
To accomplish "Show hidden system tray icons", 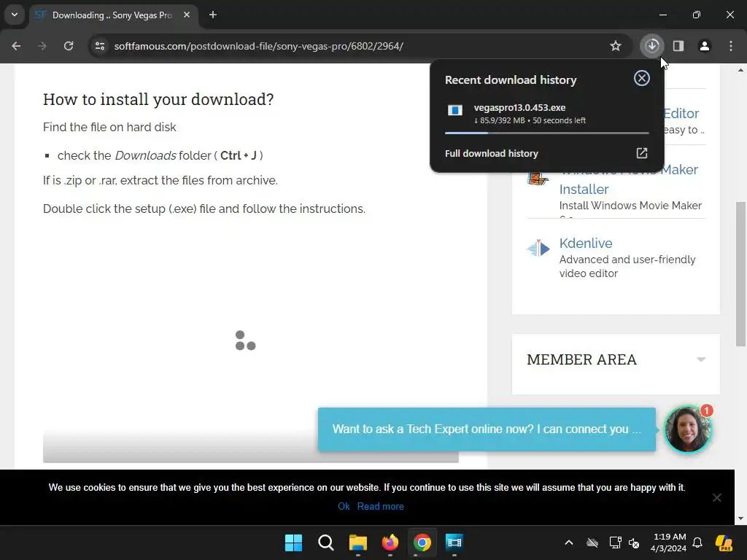I will (569, 542).
